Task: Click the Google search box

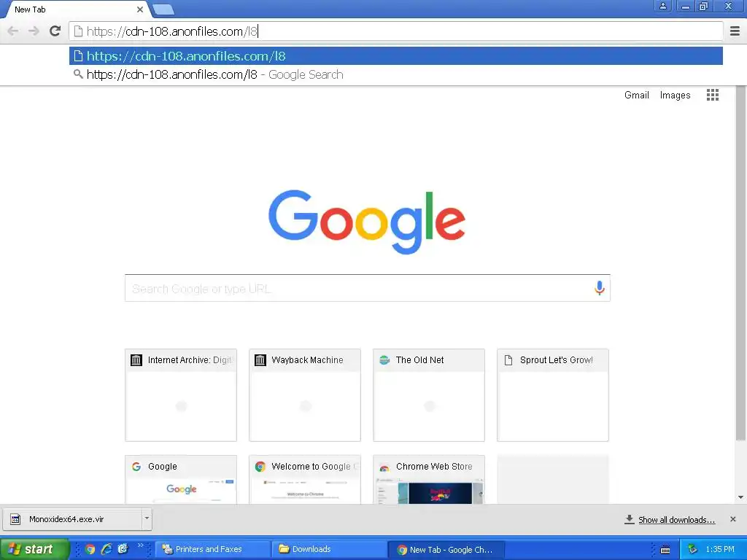Action: [368, 288]
